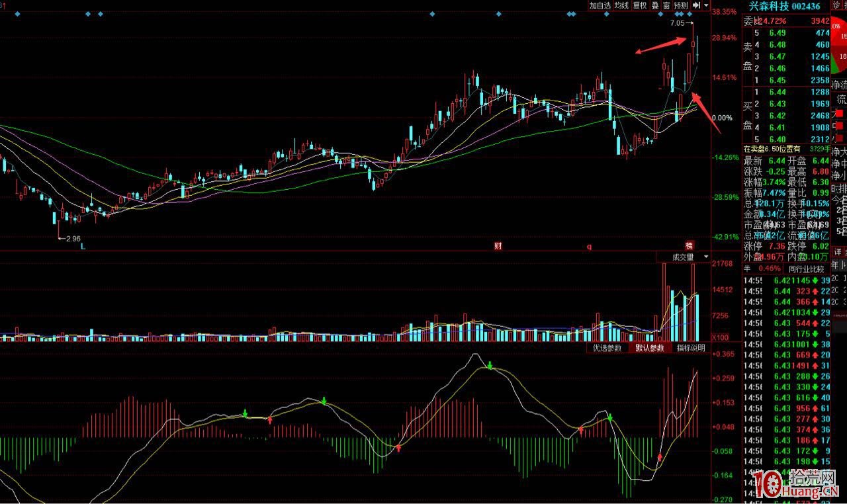Image resolution: width=847 pixels, height=504 pixels.
Task: Click the 兴森科技 002436 stock title
Action: (x=784, y=6)
